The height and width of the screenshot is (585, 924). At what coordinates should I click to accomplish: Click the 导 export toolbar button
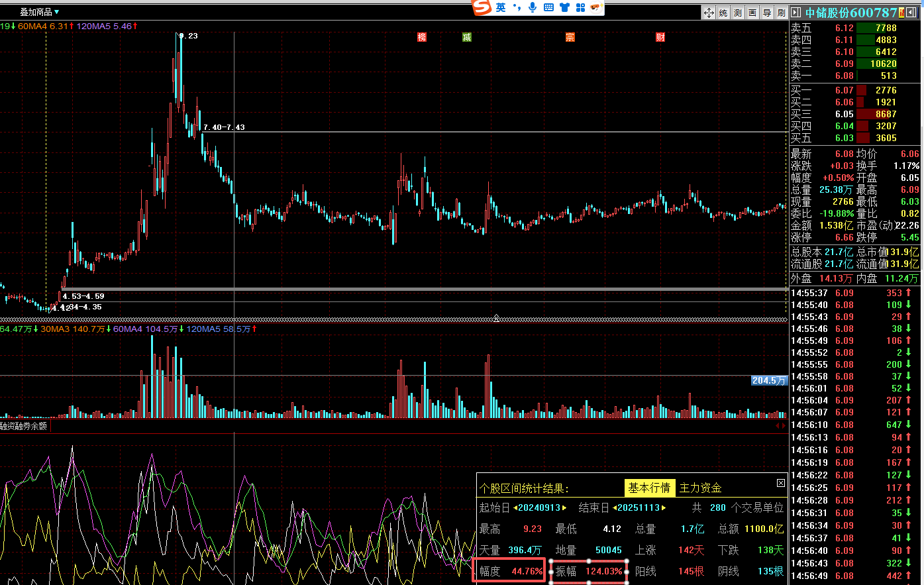[767, 13]
